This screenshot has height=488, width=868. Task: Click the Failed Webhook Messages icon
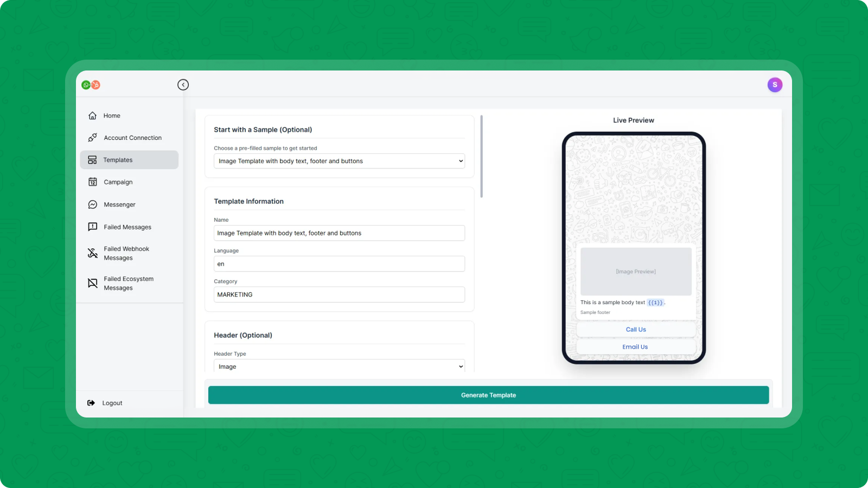[x=92, y=253]
